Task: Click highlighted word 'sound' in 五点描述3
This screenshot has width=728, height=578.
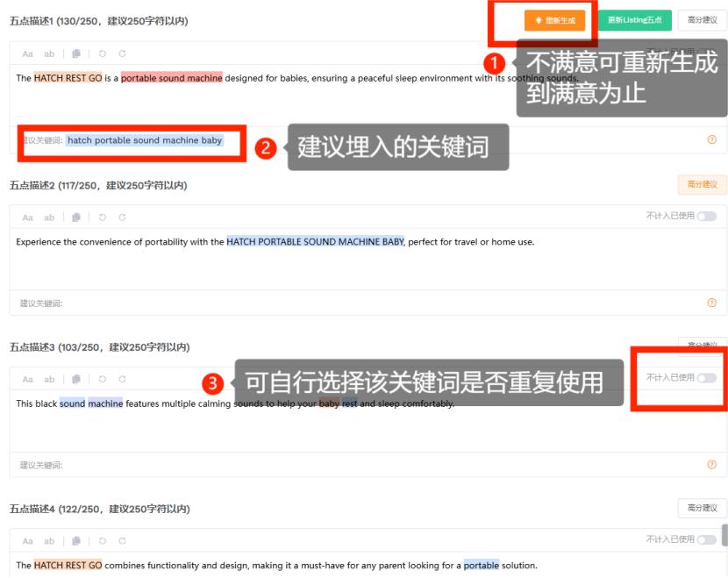Action: click(73, 403)
